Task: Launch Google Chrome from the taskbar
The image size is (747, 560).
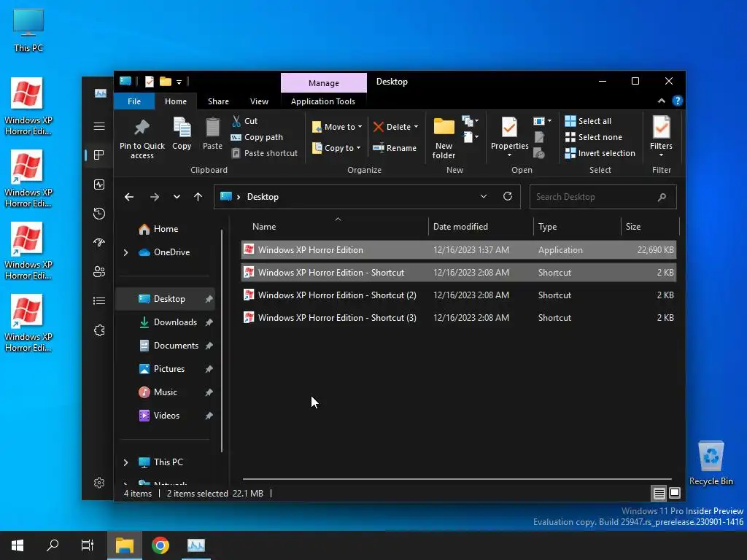Action: click(x=160, y=545)
